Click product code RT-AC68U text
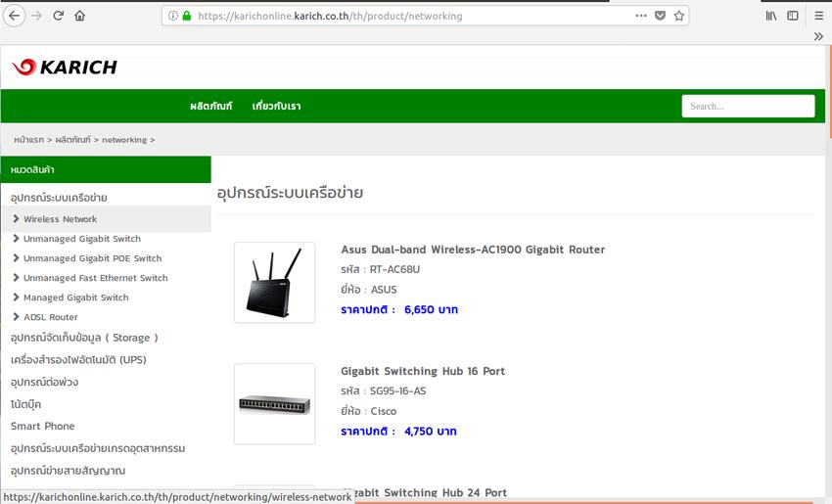This screenshot has height=504, width=832. (x=394, y=269)
